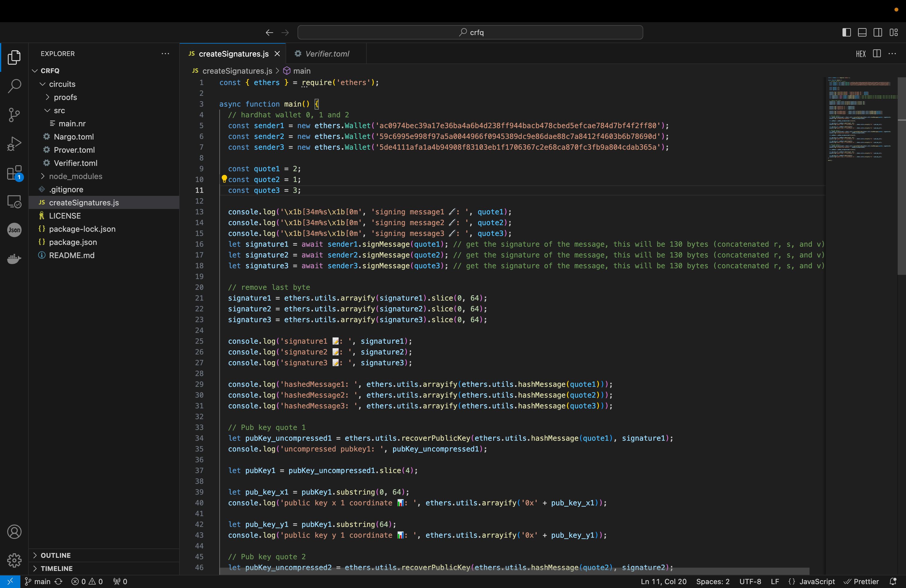Open the Source Control view icon

tap(14, 115)
